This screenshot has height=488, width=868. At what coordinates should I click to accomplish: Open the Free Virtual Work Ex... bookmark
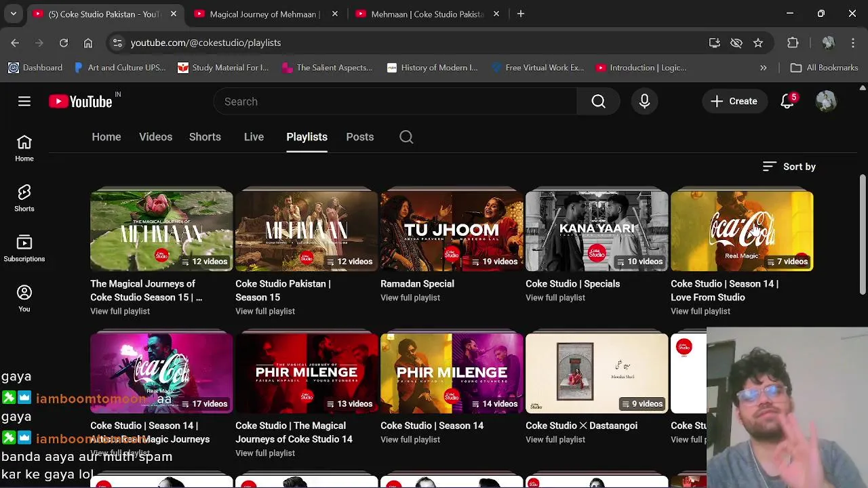tap(538, 68)
